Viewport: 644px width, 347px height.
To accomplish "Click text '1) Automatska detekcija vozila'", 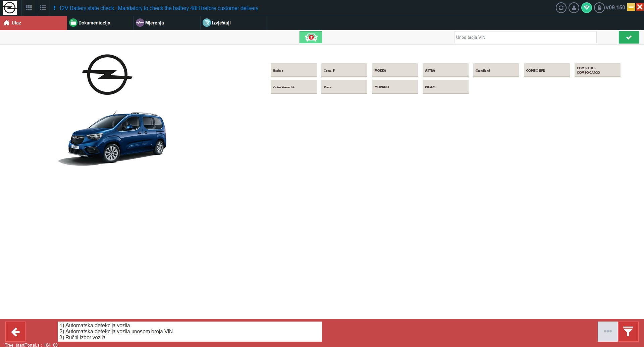I will click(x=95, y=325).
